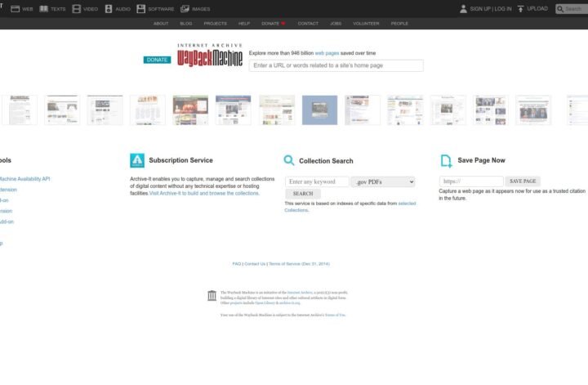Click the Log In link
The image size is (588, 385).
tap(503, 9)
